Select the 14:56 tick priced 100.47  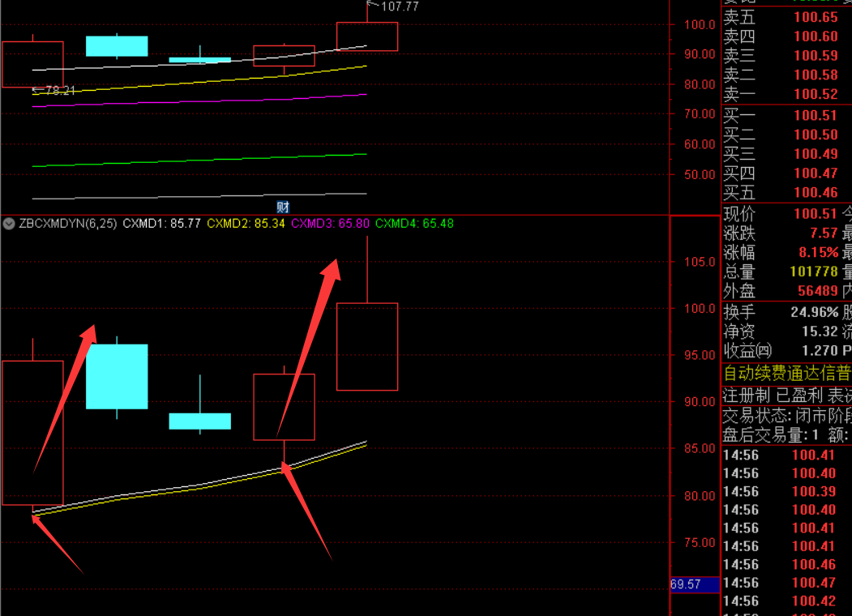click(780, 583)
